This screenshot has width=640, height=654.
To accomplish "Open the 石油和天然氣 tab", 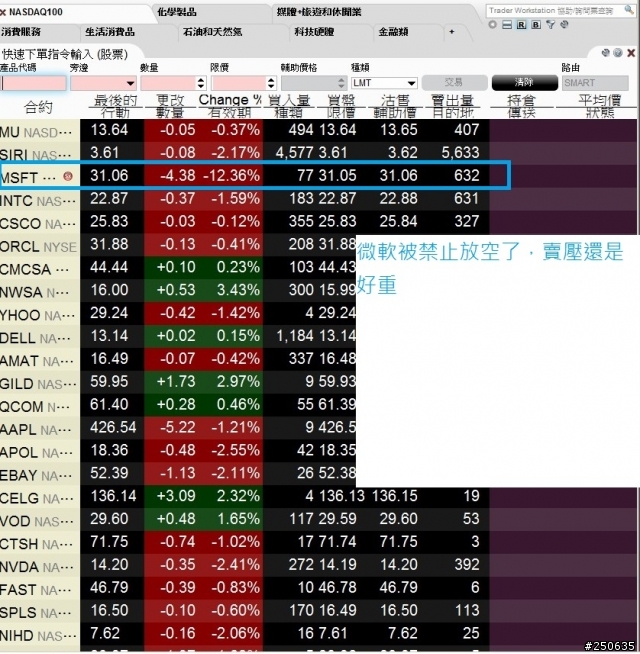I will pos(212,32).
